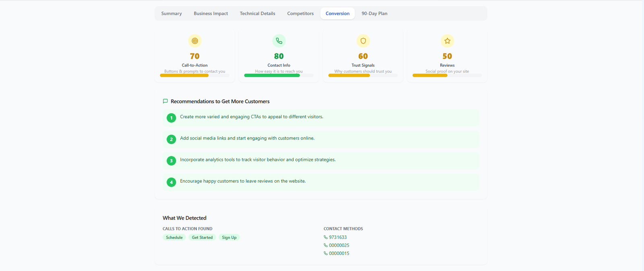Select recommendation number 1 badge
The width and height of the screenshot is (644, 271).
coord(171,118)
